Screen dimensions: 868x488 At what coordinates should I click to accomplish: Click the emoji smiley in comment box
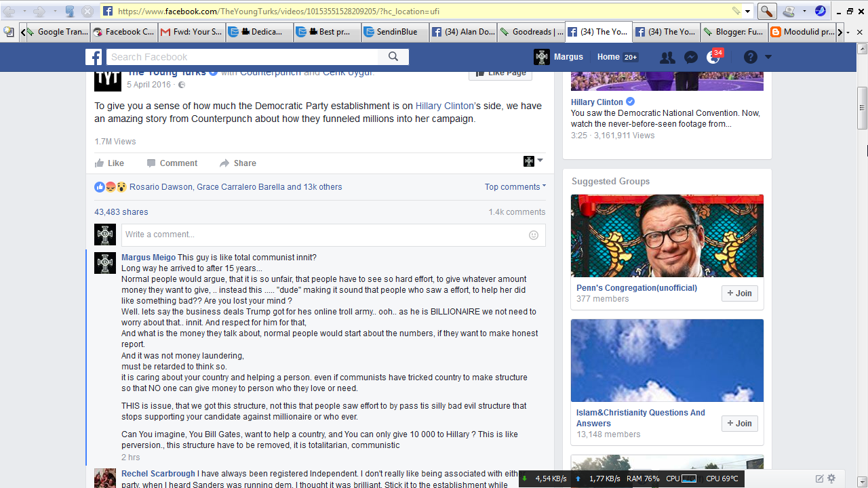[534, 235]
